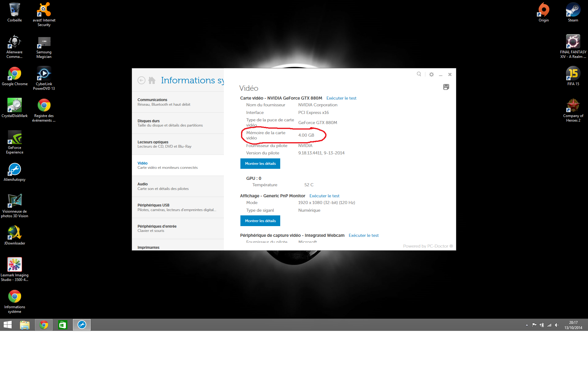The height and width of the screenshot is (375, 588).
Task: Open CrystalDiskMark shortcut
Action: pyautogui.click(x=15, y=108)
